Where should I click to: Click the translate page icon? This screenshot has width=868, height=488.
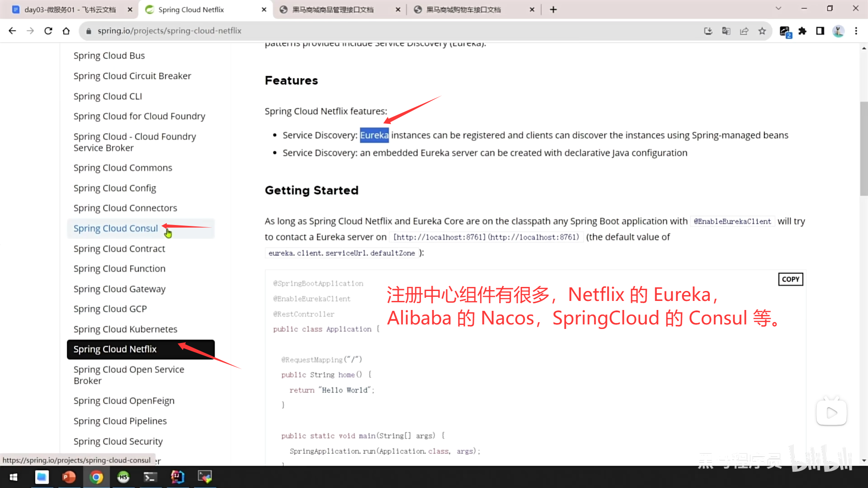tap(726, 31)
